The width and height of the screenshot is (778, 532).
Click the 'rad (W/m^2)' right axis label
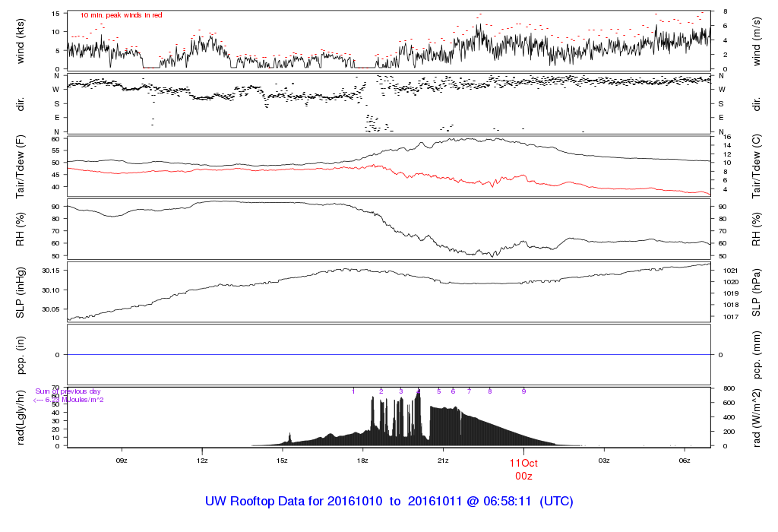click(757, 416)
